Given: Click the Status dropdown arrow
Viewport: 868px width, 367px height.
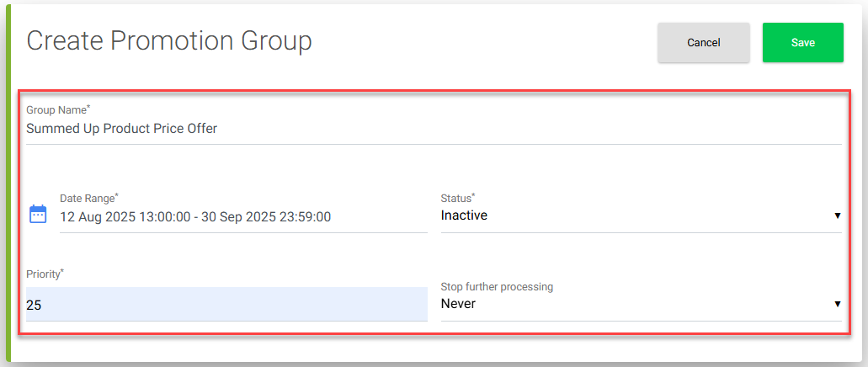Looking at the screenshot, I should pyautogui.click(x=838, y=215).
